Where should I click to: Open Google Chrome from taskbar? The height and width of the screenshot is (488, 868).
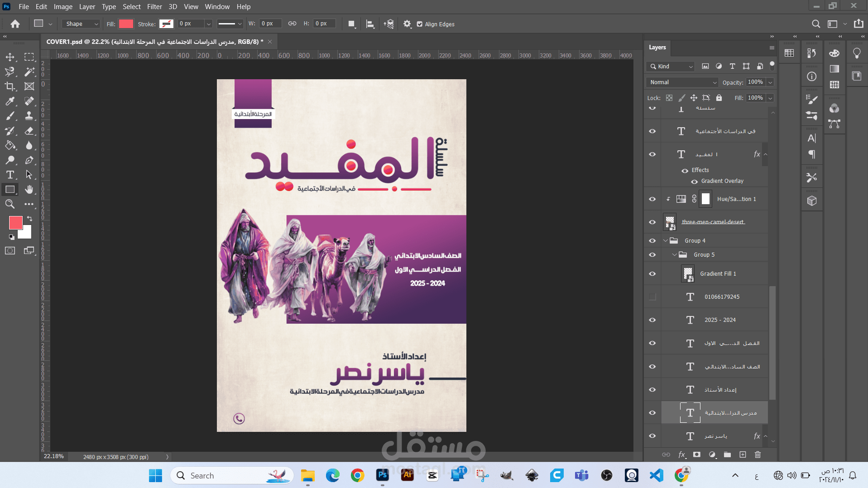click(358, 475)
